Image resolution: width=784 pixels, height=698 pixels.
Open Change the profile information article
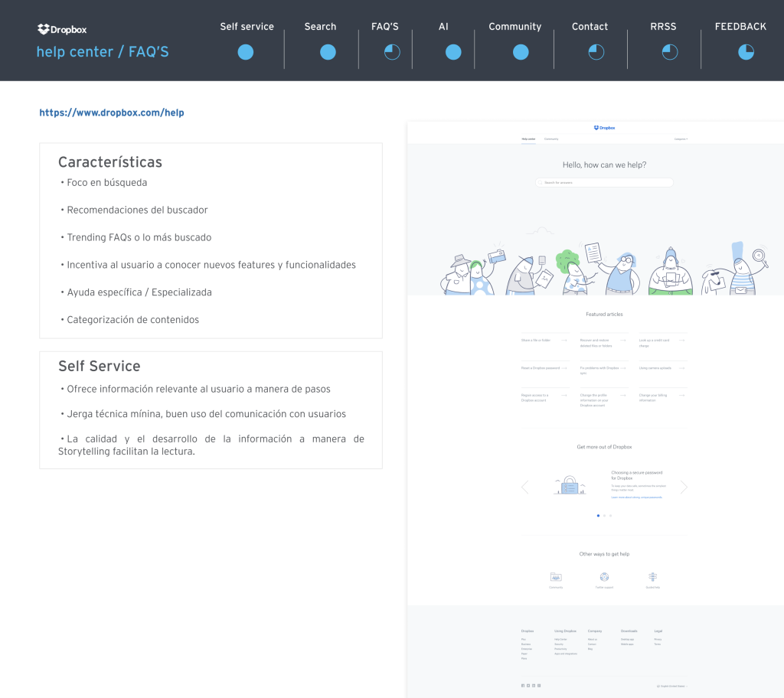594,400
